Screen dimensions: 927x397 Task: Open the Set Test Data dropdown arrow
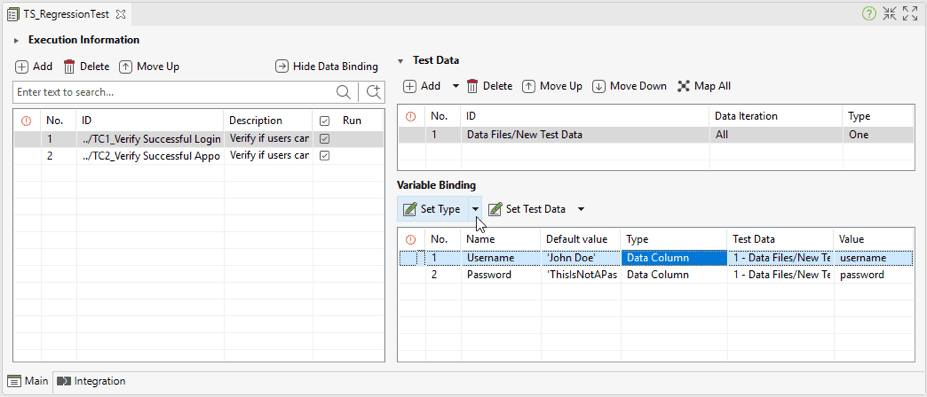click(581, 209)
